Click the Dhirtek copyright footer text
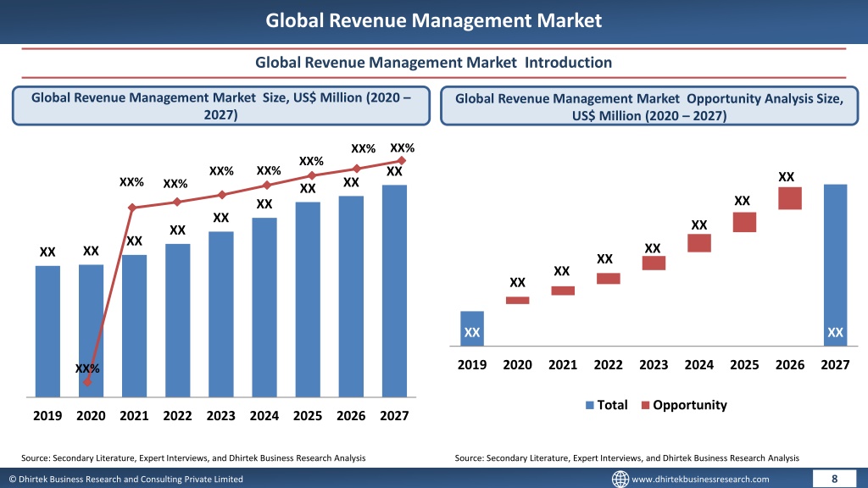 pyautogui.click(x=125, y=480)
